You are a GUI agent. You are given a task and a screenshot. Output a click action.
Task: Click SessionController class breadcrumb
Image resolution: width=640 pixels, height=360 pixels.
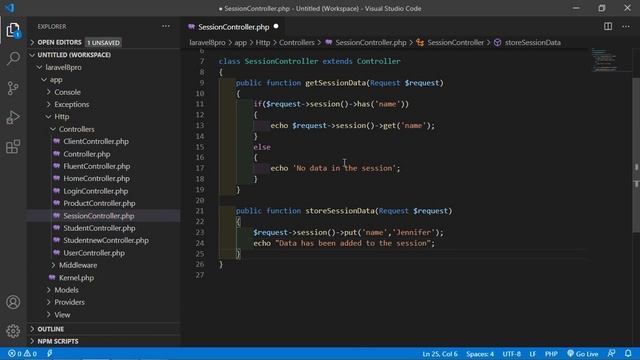point(456,42)
